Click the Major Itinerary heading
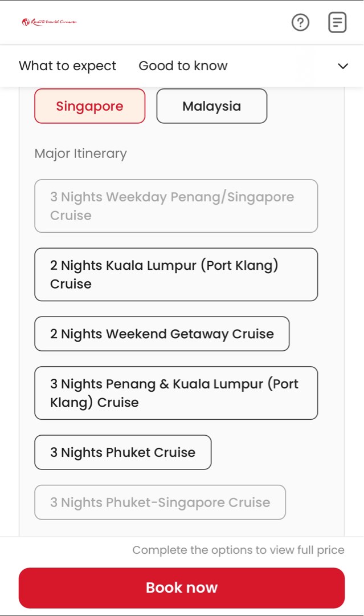 click(x=80, y=153)
